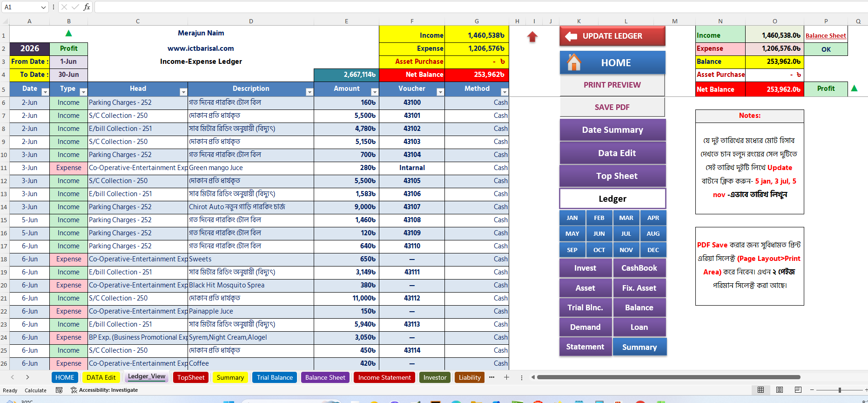Expand the Name Box dropdown arrow
The height and width of the screenshot is (403, 868).
[x=43, y=7]
